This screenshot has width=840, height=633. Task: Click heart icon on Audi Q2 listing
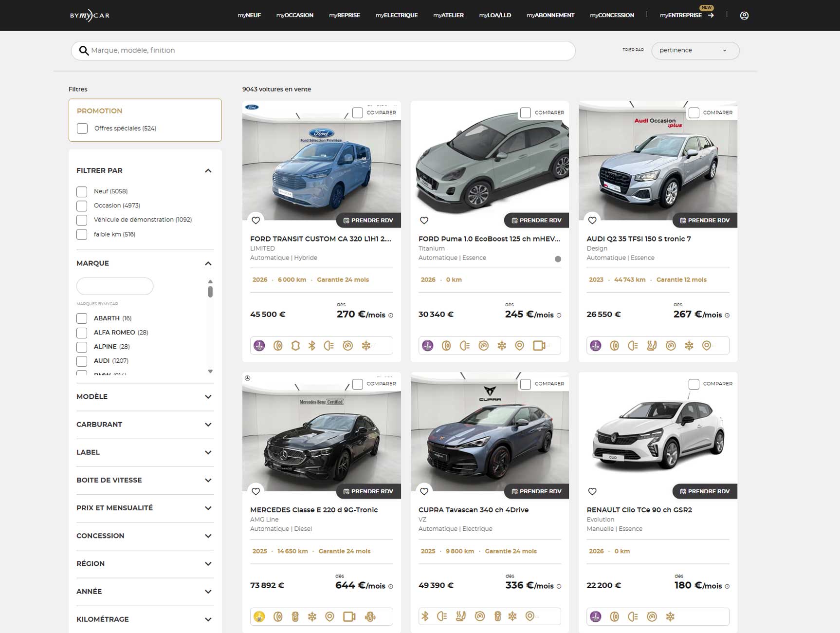[592, 221]
